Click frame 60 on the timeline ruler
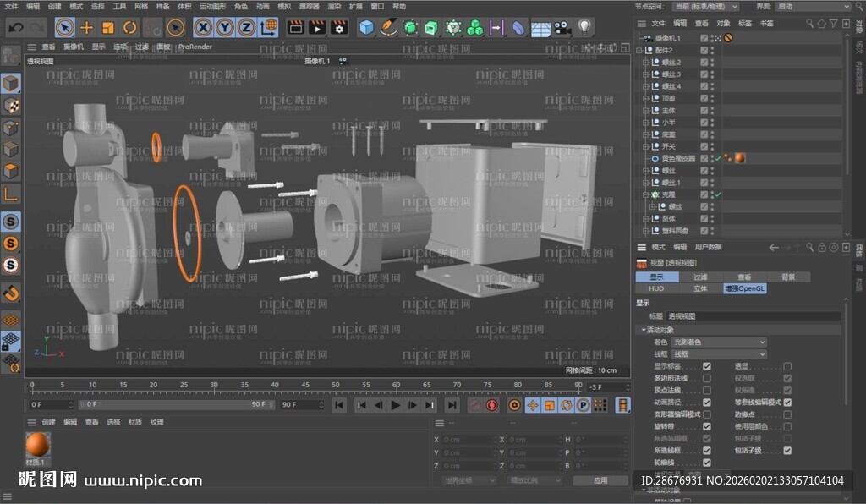Screen dimensions: 866x504 tap(396, 386)
